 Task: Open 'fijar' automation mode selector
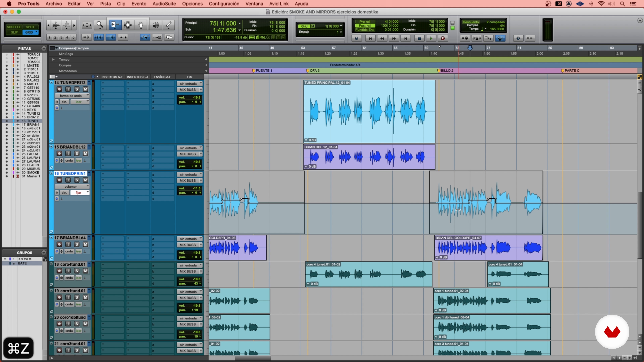pyautogui.click(x=80, y=193)
